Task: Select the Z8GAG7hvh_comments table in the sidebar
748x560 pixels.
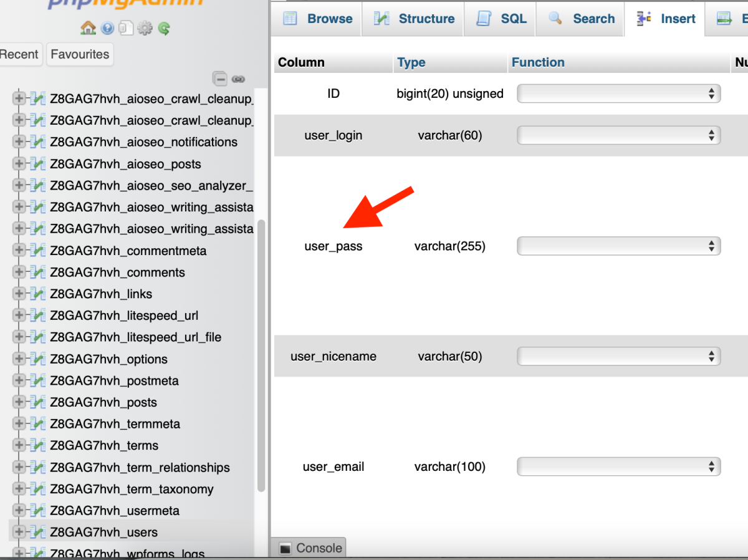Action: coord(117,273)
